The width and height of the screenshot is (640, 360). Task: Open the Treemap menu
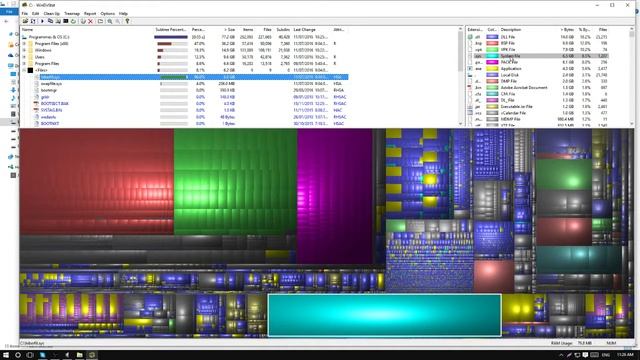[72, 13]
